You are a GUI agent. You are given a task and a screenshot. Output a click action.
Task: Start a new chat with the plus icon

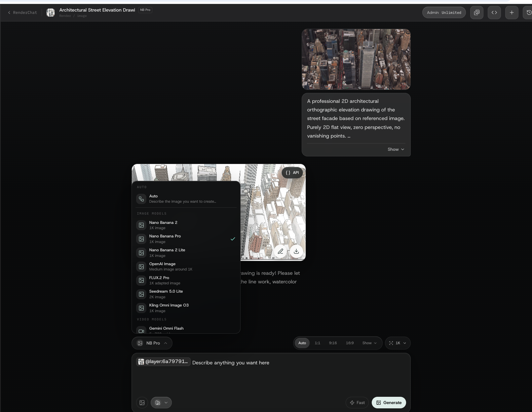(x=512, y=13)
